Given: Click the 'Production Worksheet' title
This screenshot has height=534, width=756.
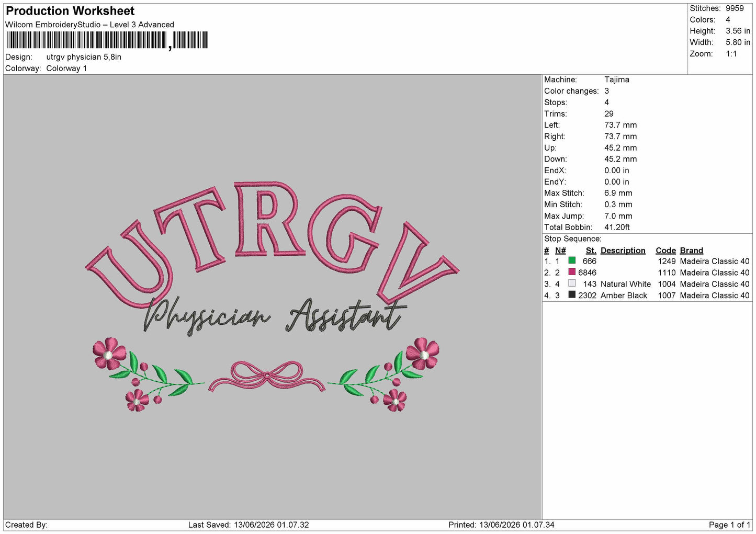Looking at the screenshot, I should (x=70, y=11).
